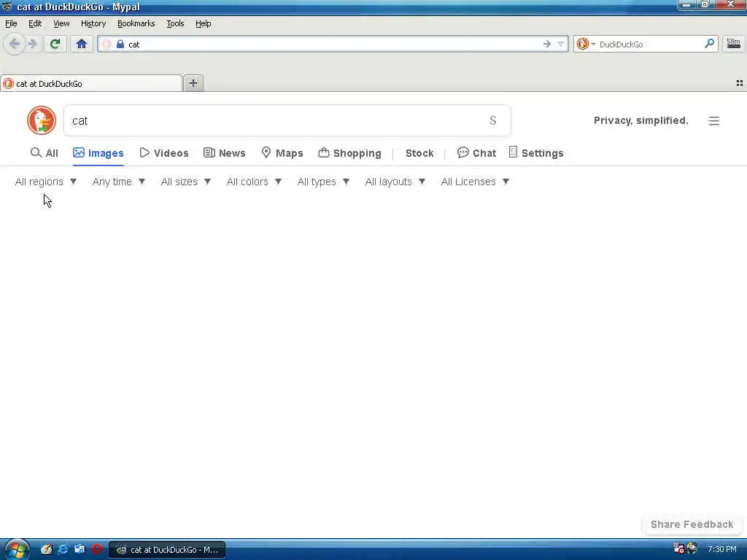The image size is (747, 560).
Task: Click the mail program quick launch icon
Action: (x=80, y=549)
